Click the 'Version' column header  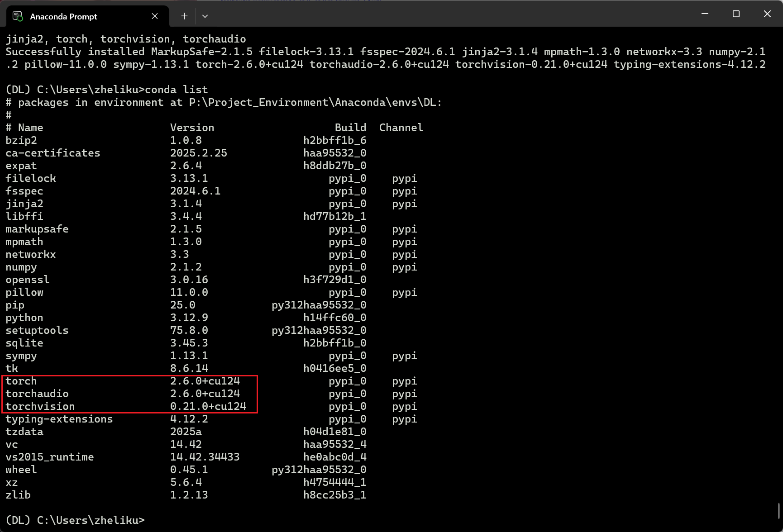(192, 128)
